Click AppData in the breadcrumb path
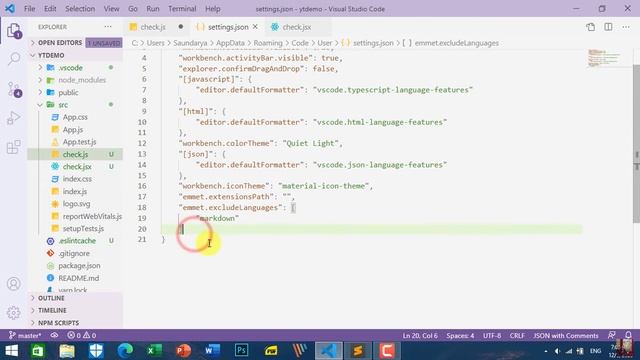 pos(230,43)
